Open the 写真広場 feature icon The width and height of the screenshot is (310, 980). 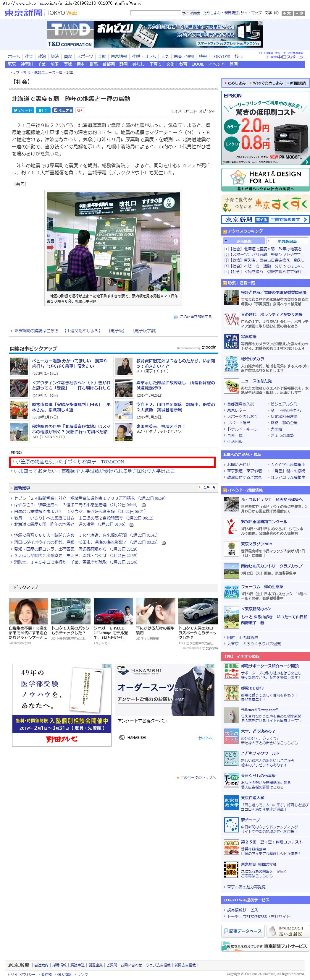(231, 342)
